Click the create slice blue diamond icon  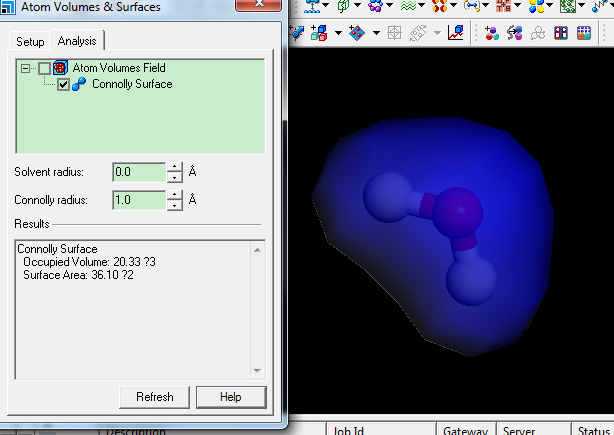coord(357,33)
